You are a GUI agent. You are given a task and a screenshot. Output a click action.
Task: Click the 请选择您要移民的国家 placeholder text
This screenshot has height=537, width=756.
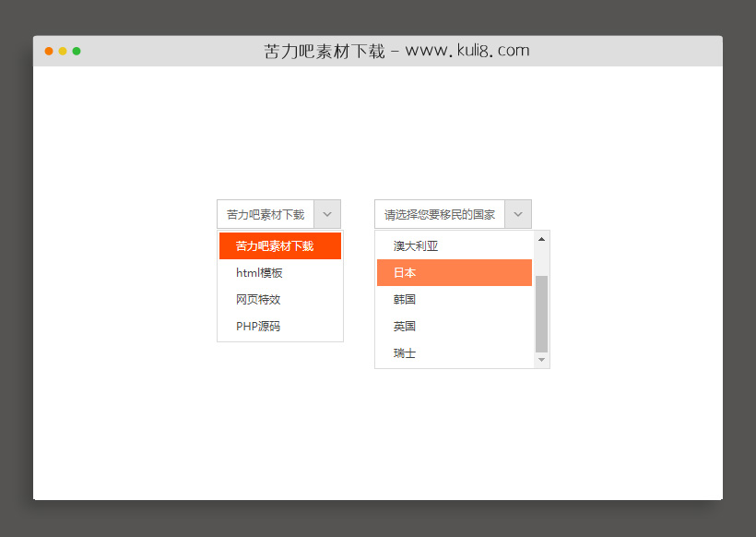[438, 213]
